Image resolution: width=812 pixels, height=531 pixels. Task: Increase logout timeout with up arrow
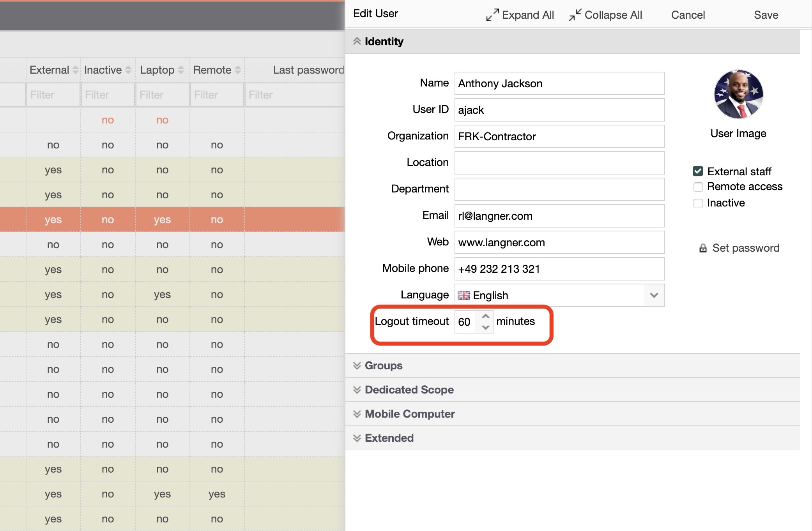tap(485, 316)
